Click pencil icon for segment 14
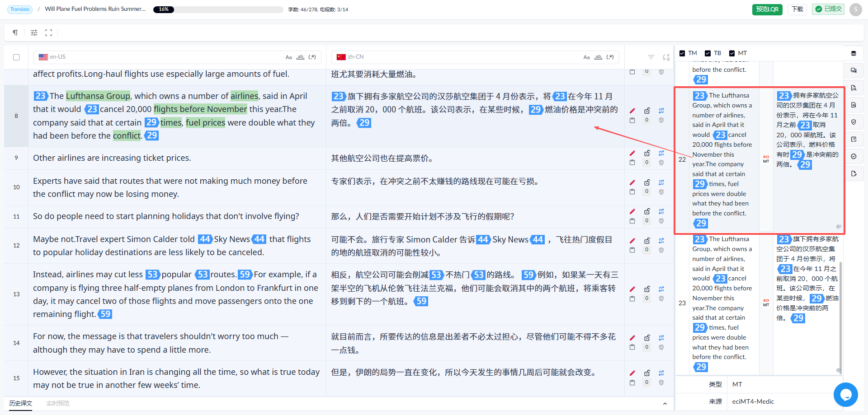 632,338
